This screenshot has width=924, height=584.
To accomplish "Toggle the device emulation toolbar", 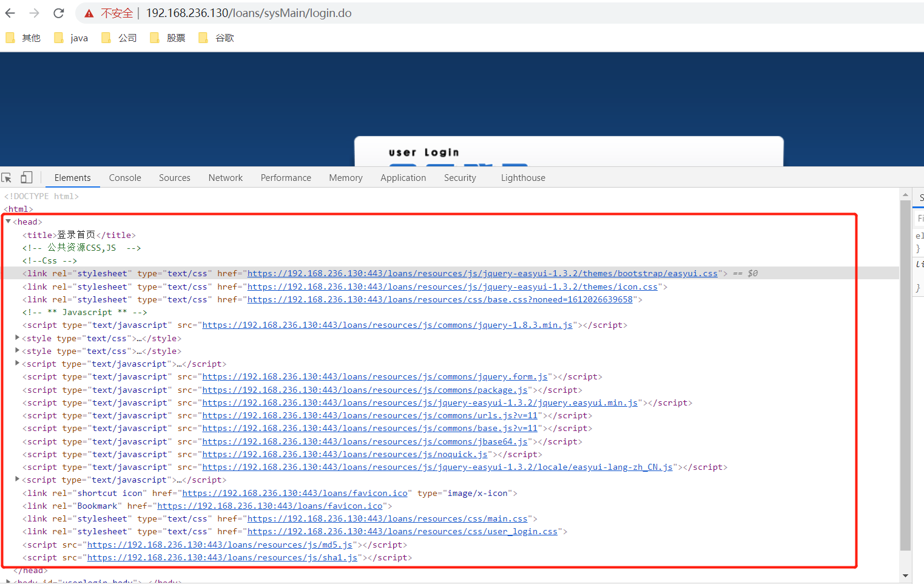I will [25, 177].
